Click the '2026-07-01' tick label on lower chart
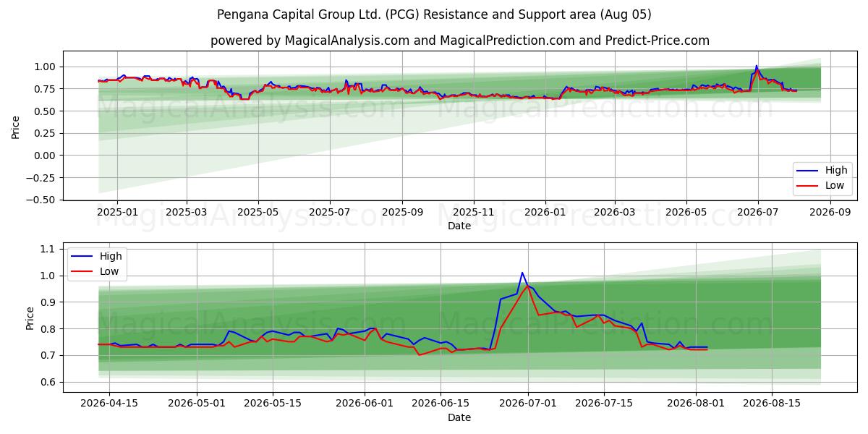The height and width of the screenshot is (434, 868). 528,404
